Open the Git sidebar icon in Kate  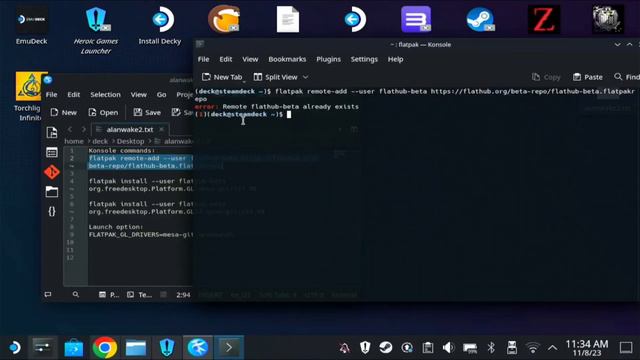click(x=52, y=172)
